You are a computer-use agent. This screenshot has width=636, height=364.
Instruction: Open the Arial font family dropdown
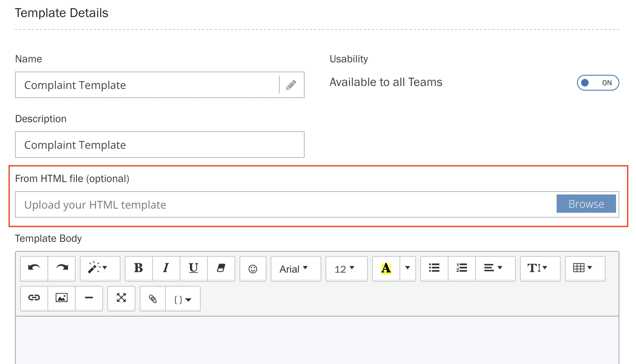coord(296,269)
